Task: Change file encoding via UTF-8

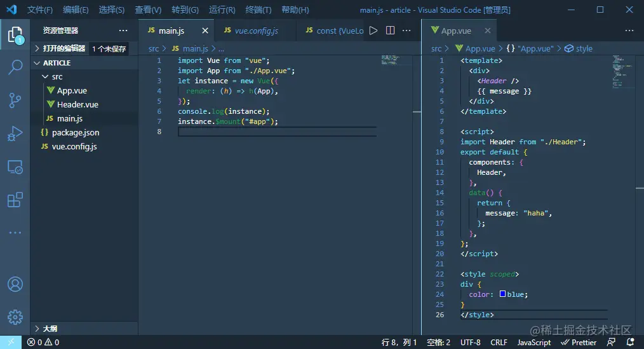Action: click(x=470, y=342)
